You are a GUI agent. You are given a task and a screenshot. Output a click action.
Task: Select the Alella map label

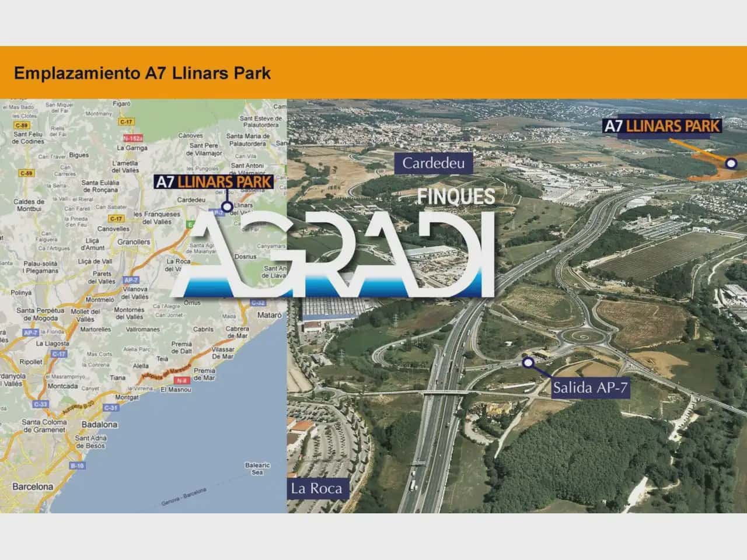pos(141,366)
